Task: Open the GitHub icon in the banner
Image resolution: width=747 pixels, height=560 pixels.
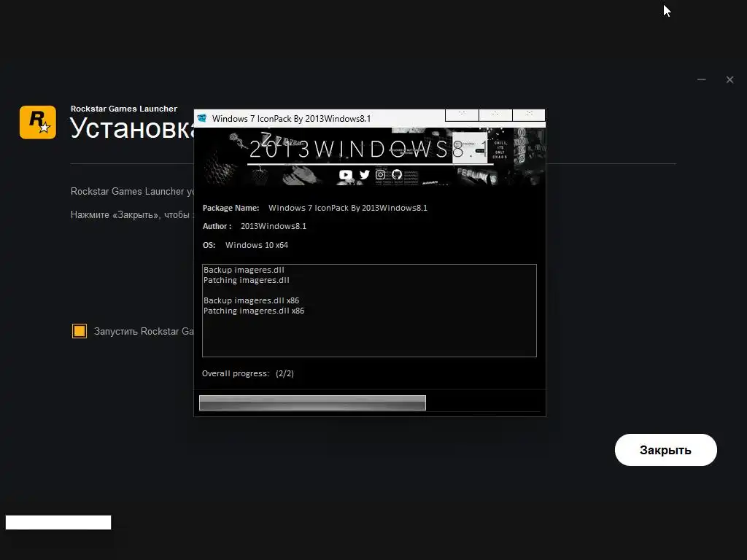Action: pyautogui.click(x=396, y=175)
